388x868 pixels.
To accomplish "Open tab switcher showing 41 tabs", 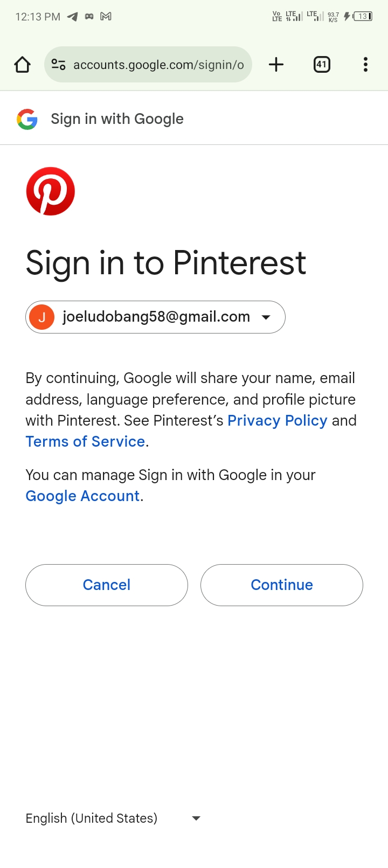I will tap(322, 65).
